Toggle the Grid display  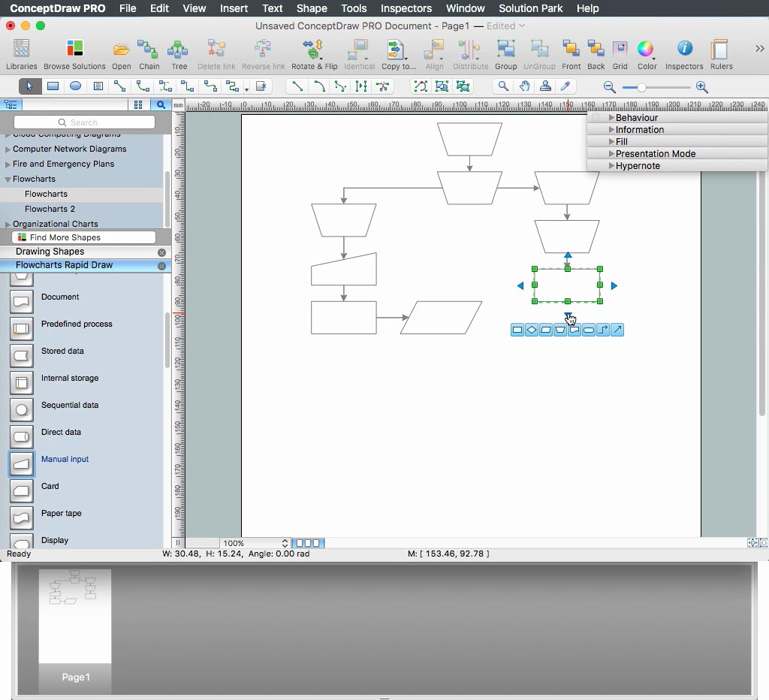click(x=620, y=50)
